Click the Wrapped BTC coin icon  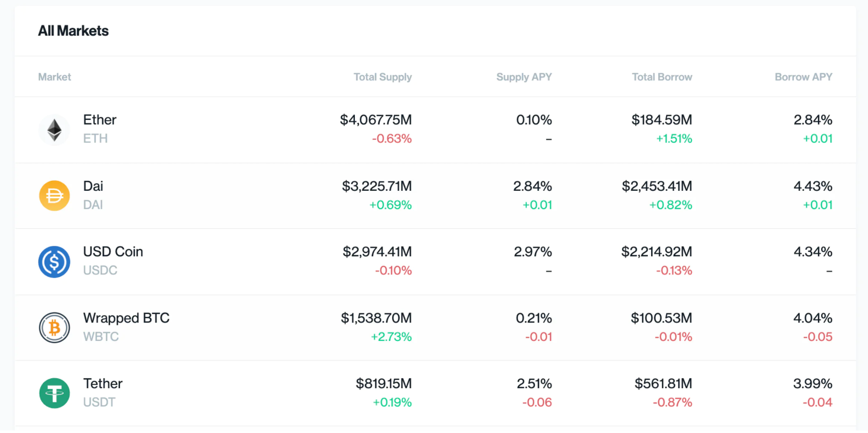pyautogui.click(x=54, y=327)
